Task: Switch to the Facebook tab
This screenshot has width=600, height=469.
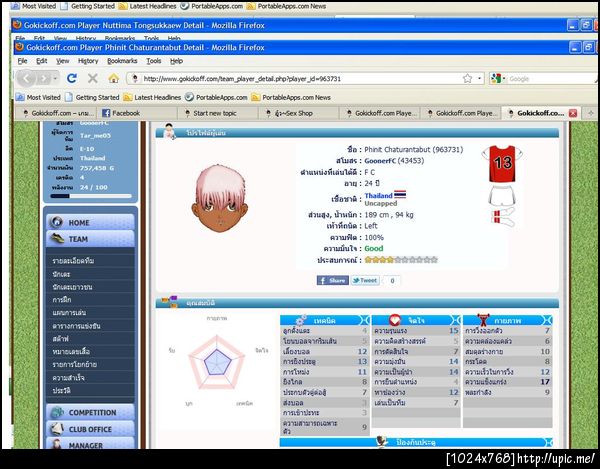Action: [137, 113]
